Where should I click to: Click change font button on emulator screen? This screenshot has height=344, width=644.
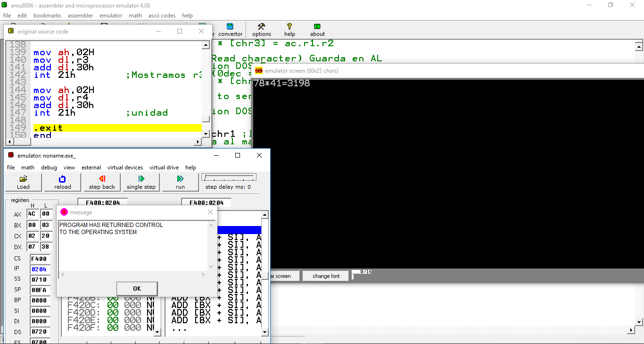tap(326, 276)
